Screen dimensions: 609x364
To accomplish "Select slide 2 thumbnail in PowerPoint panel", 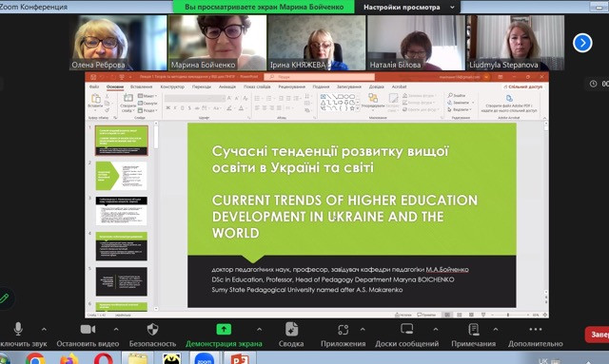I will (122, 176).
